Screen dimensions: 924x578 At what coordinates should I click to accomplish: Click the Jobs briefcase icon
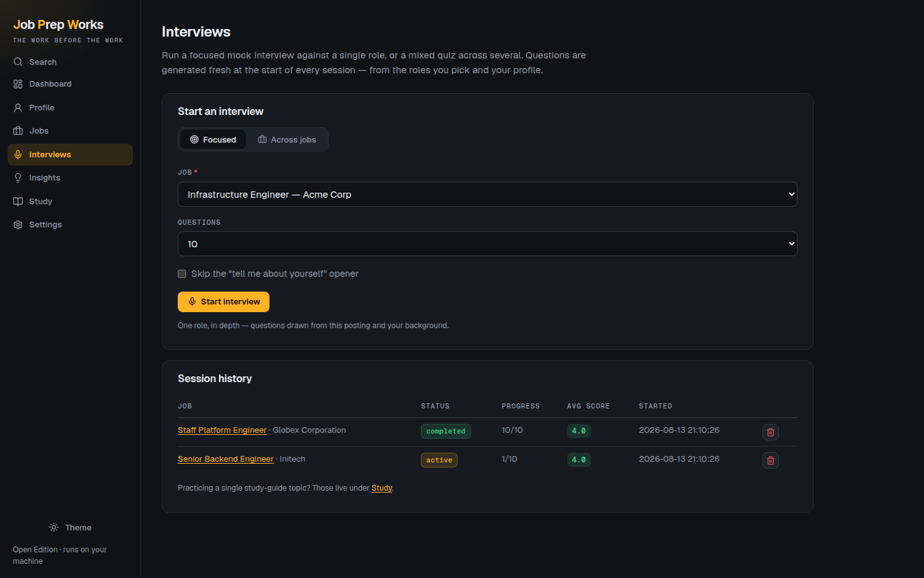click(18, 131)
